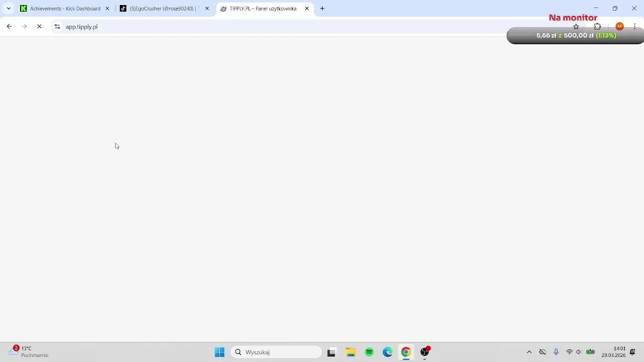Bookmark this page with the star icon
This screenshot has width=644, height=362.
[x=576, y=27]
